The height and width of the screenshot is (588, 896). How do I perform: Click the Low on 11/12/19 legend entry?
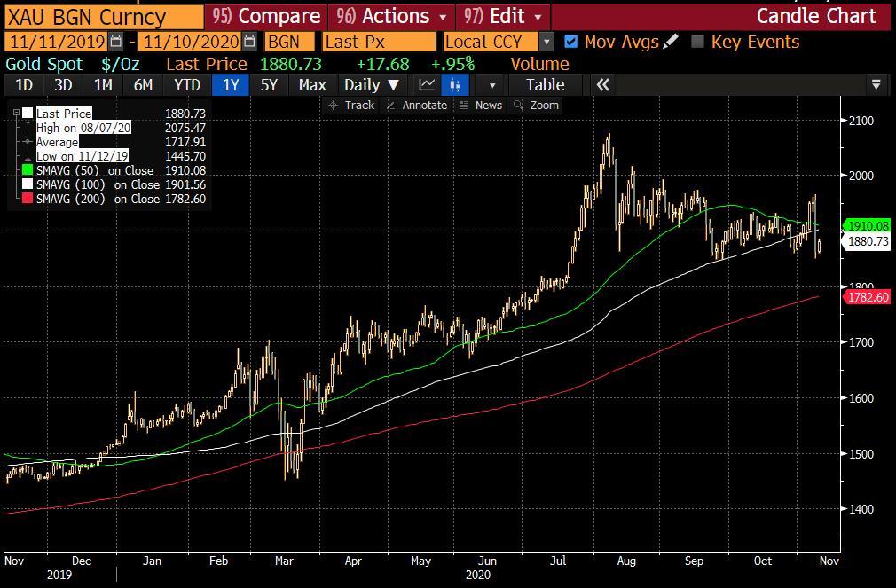tap(83, 156)
